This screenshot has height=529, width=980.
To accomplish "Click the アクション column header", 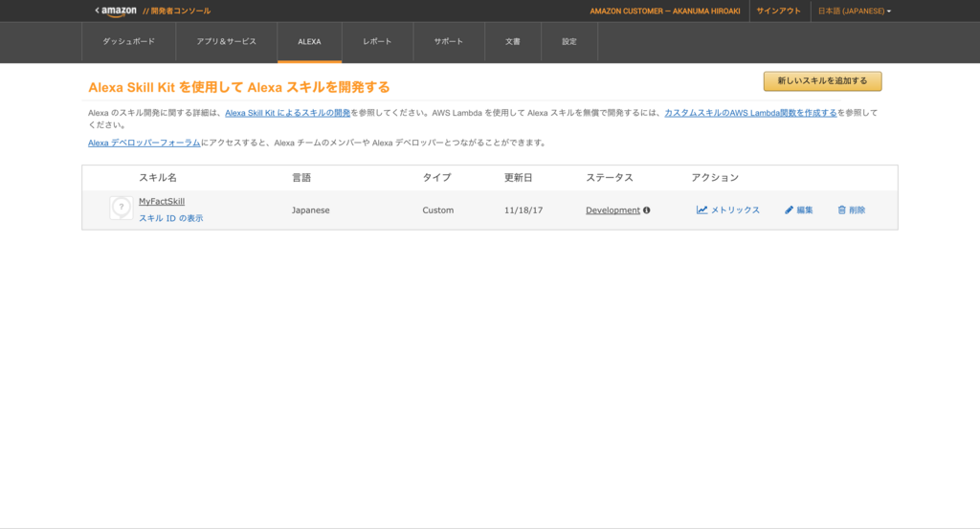I will 715,178.
